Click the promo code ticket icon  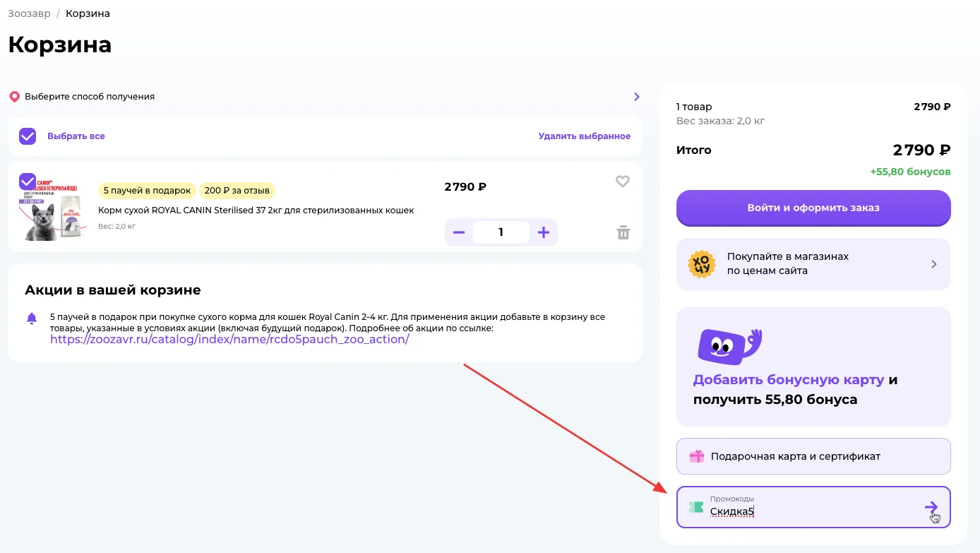697,507
